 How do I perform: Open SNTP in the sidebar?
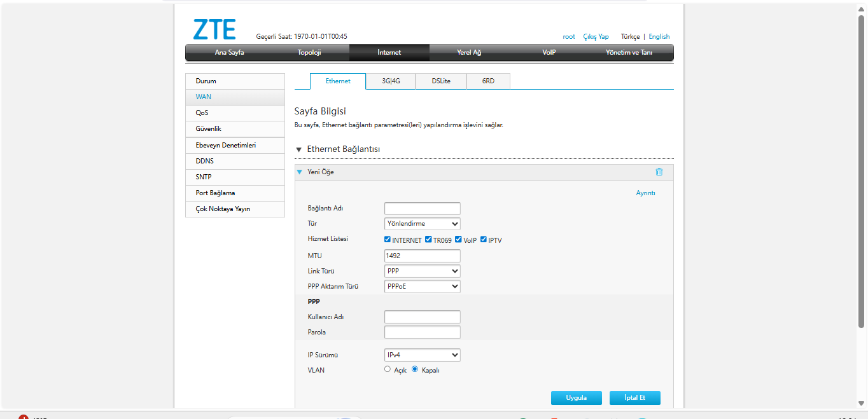tap(235, 177)
